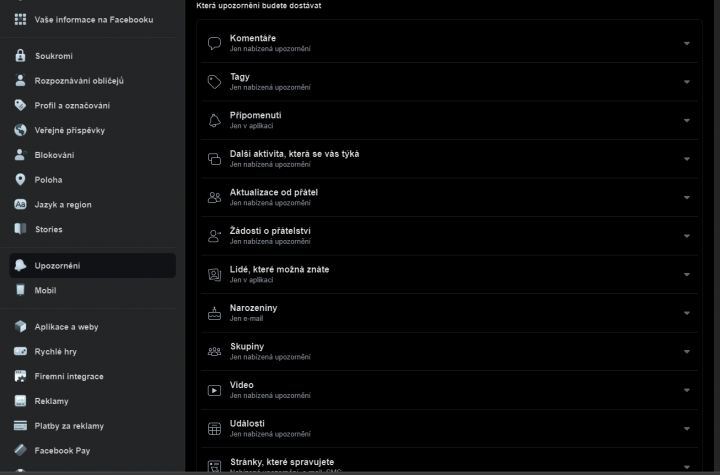Click the calendar grid icon beside Události
Screen dimensions: 720x475
click(214, 429)
